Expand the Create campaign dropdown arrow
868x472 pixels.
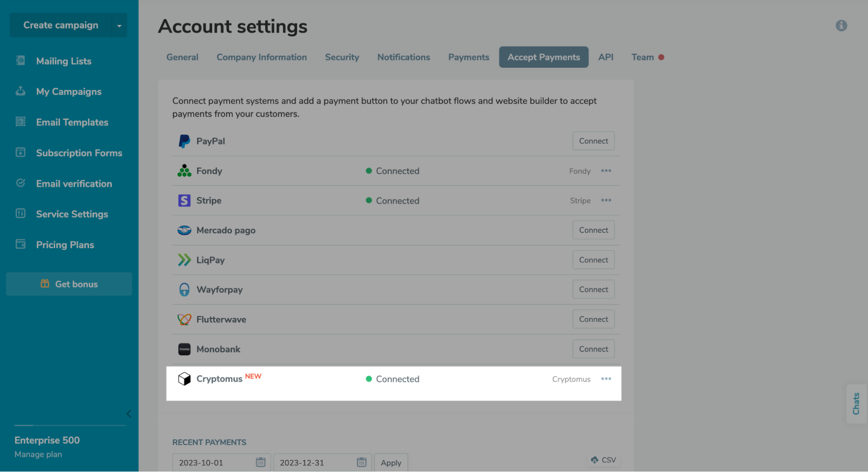click(x=119, y=26)
